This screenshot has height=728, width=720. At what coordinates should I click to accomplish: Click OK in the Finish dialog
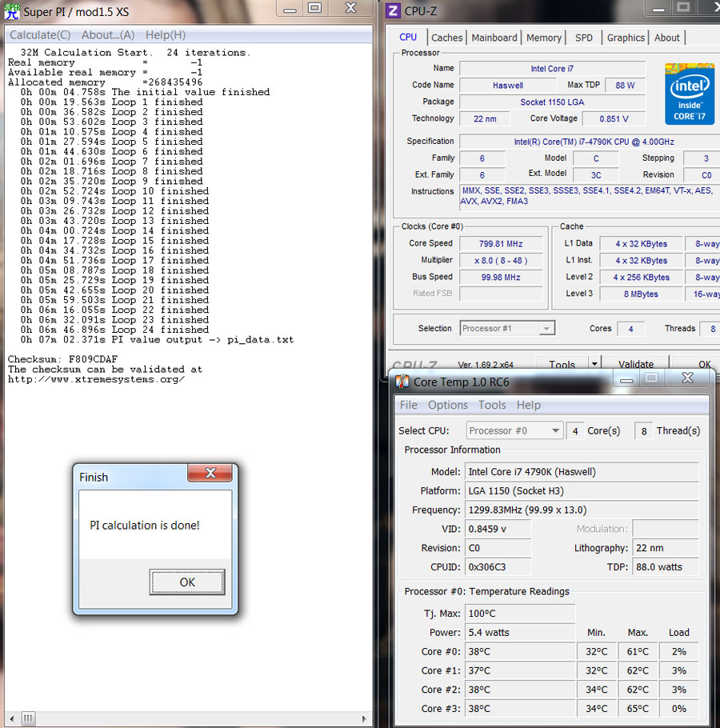[187, 582]
